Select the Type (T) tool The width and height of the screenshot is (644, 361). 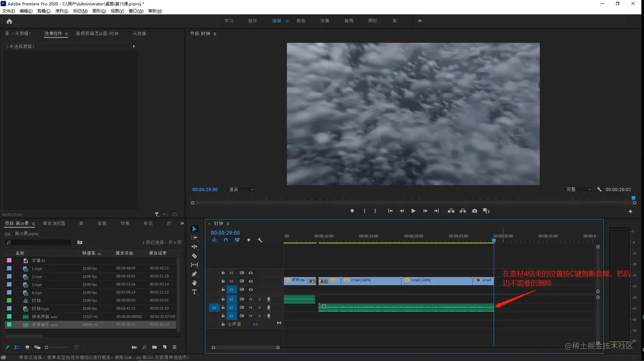(195, 292)
